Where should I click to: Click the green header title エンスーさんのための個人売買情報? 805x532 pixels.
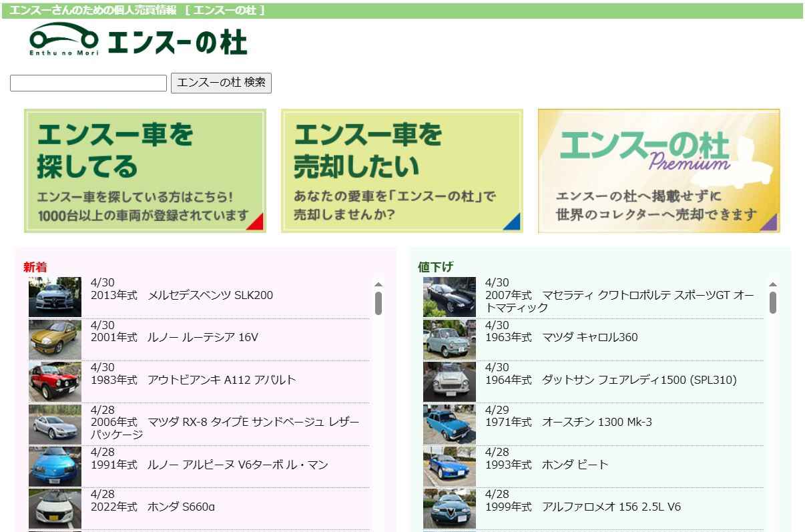tap(93, 11)
